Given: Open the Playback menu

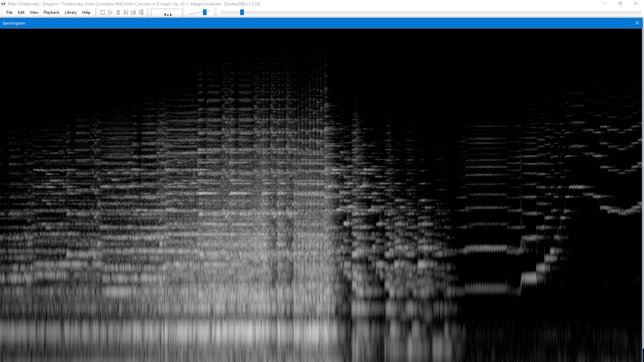Looking at the screenshot, I should 51,12.
